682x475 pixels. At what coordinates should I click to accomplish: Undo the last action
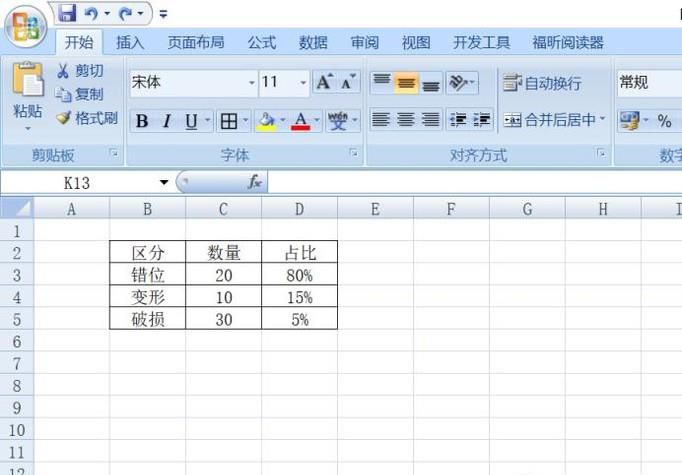coord(92,14)
